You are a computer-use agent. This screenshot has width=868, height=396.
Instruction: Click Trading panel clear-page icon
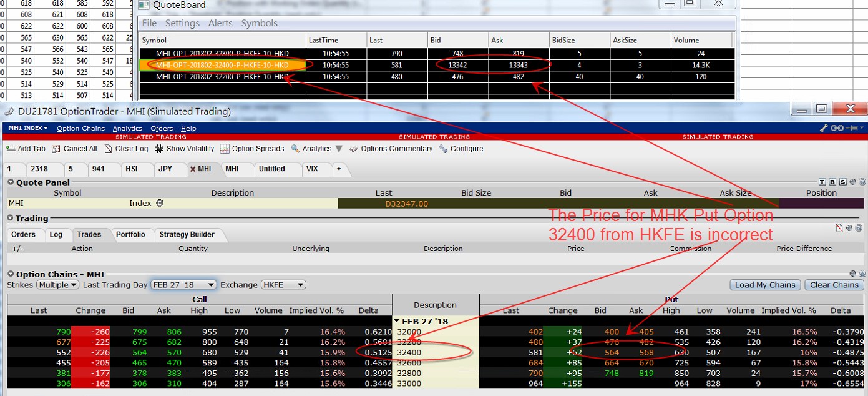[x=840, y=229]
